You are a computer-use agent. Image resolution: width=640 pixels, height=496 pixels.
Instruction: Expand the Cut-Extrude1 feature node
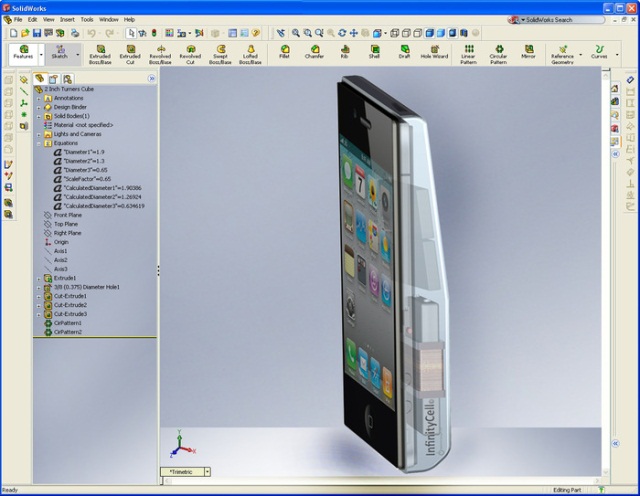[39, 296]
